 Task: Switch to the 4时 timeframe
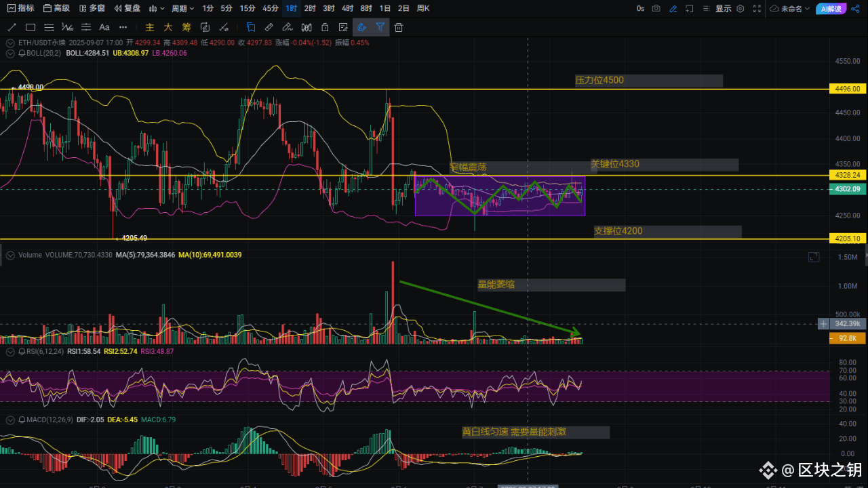347,8
